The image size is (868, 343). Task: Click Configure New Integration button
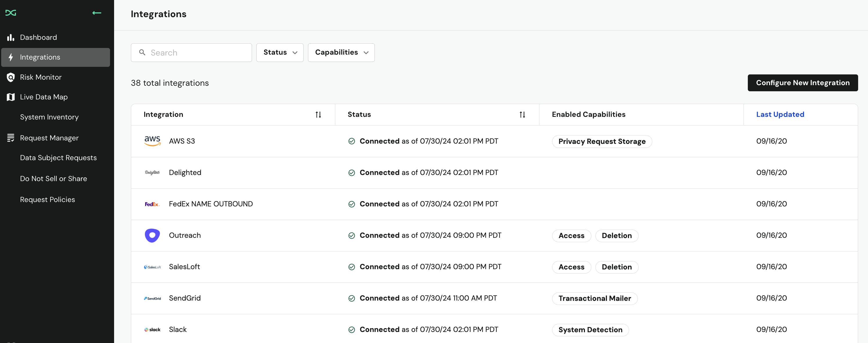point(803,83)
